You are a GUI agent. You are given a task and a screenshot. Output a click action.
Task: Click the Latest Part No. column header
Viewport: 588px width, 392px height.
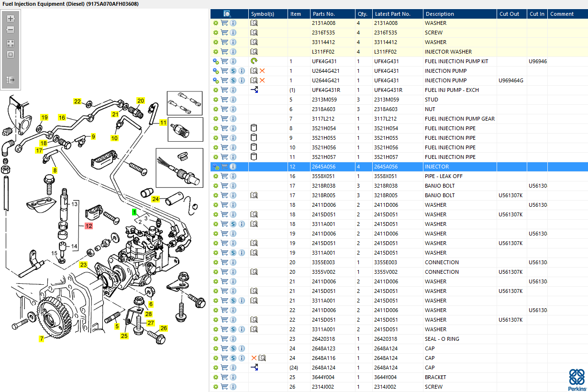click(398, 14)
